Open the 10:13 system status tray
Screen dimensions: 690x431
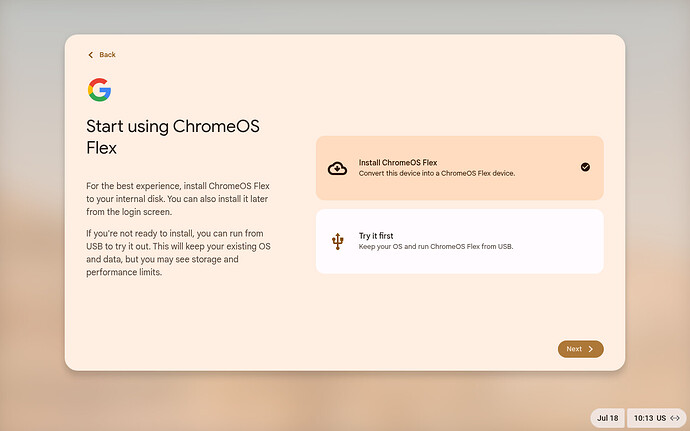pos(657,418)
